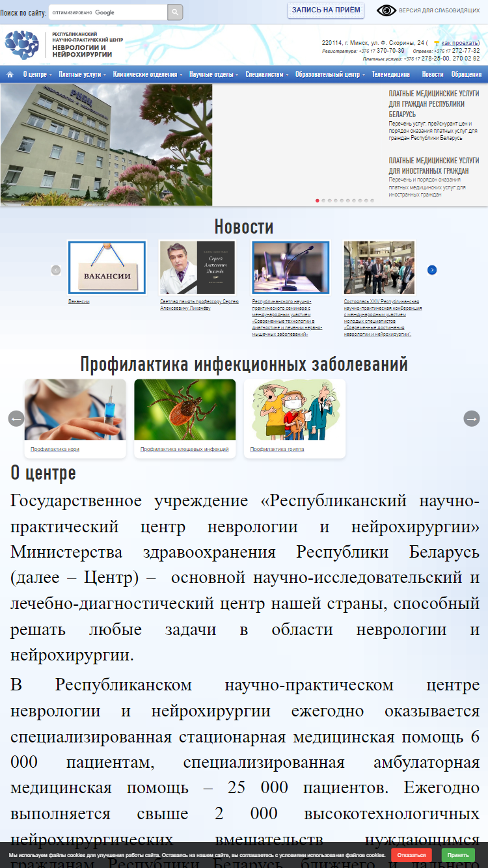
Task: Click the inquiries phone number 272-77-32
Action: pos(466,51)
